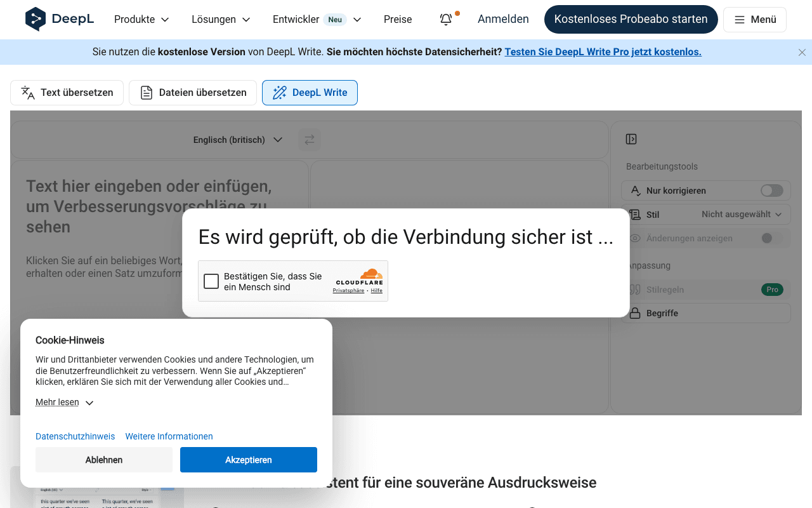This screenshot has width=812, height=508.
Task: Click the Begriffe lock icon
Action: pyautogui.click(x=635, y=313)
